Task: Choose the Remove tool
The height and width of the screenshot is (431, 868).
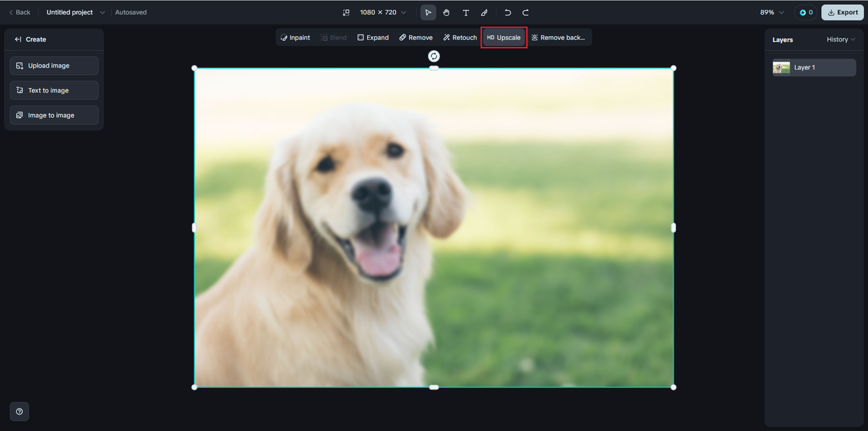Action: click(416, 37)
